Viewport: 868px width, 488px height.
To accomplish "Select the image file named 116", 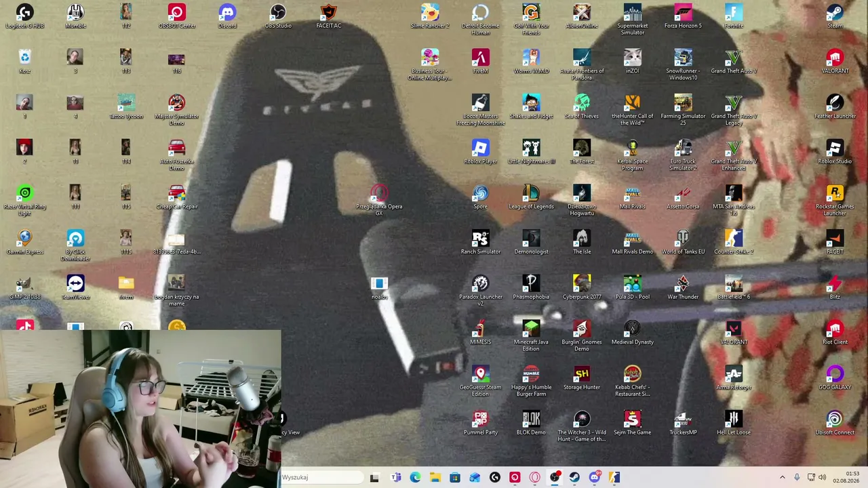I will (176, 62).
